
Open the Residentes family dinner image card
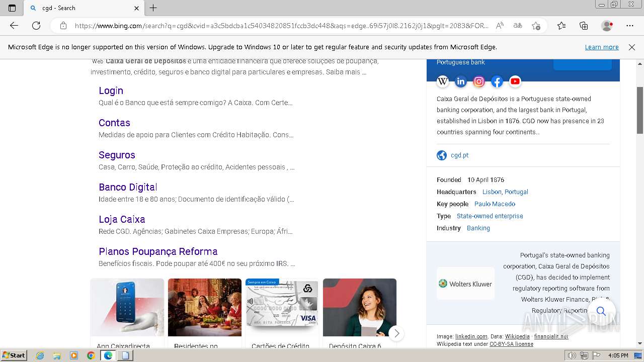[x=205, y=307]
